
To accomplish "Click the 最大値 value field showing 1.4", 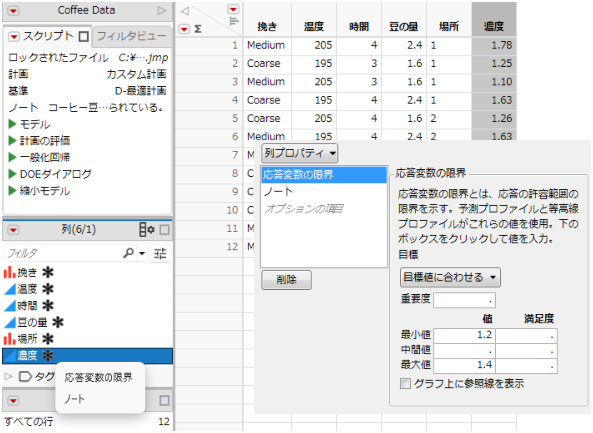I will click(x=464, y=365).
